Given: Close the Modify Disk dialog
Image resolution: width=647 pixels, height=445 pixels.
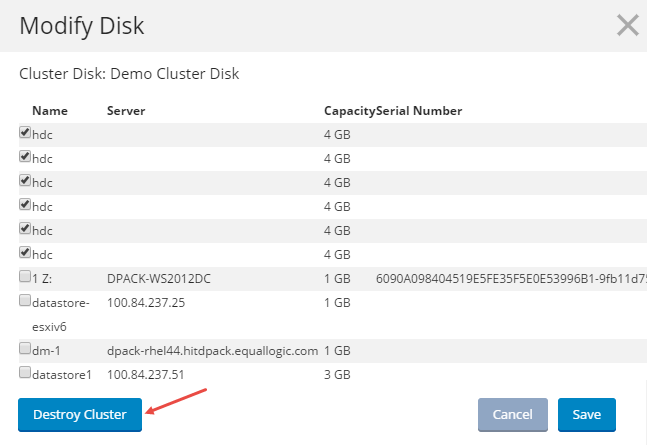Looking at the screenshot, I should pyautogui.click(x=627, y=25).
